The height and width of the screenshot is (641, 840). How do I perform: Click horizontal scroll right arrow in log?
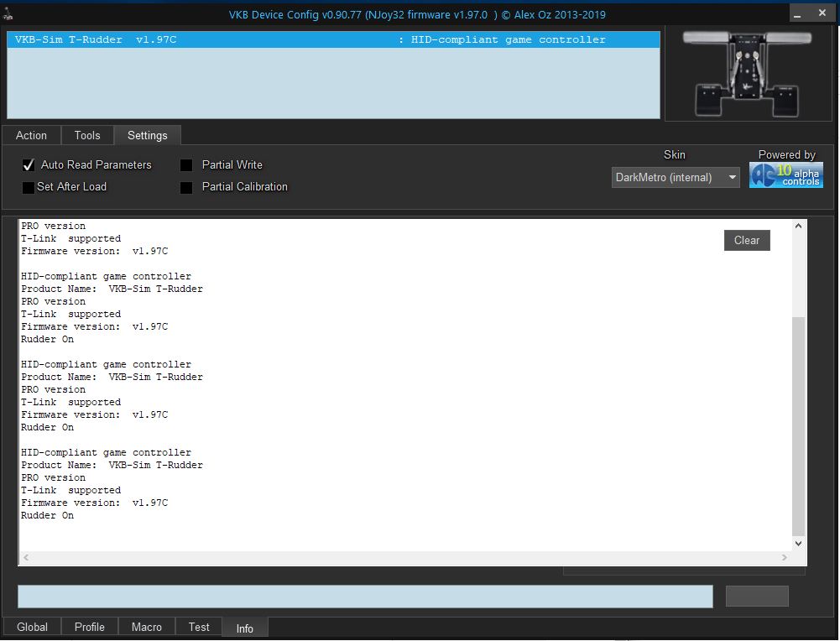(x=785, y=557)
